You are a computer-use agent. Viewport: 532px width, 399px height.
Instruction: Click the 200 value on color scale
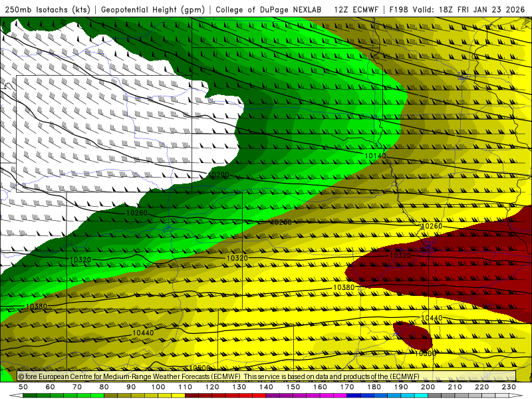click(x=428, y=387)
